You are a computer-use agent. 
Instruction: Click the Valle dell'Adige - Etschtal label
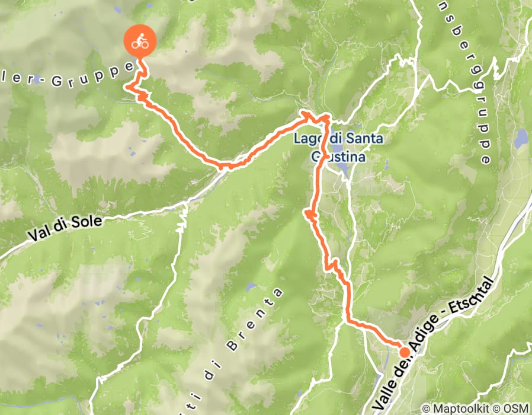point(433,344)
